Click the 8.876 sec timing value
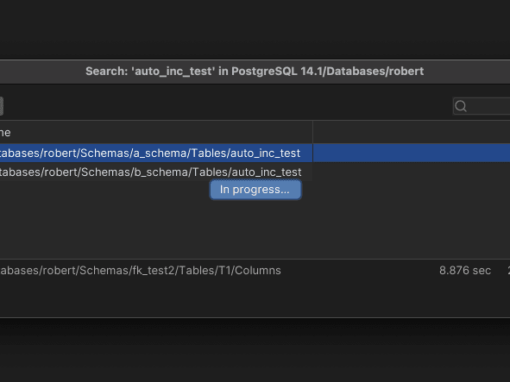Viewport: 510px width, 382px height. (x=465, y=270)
